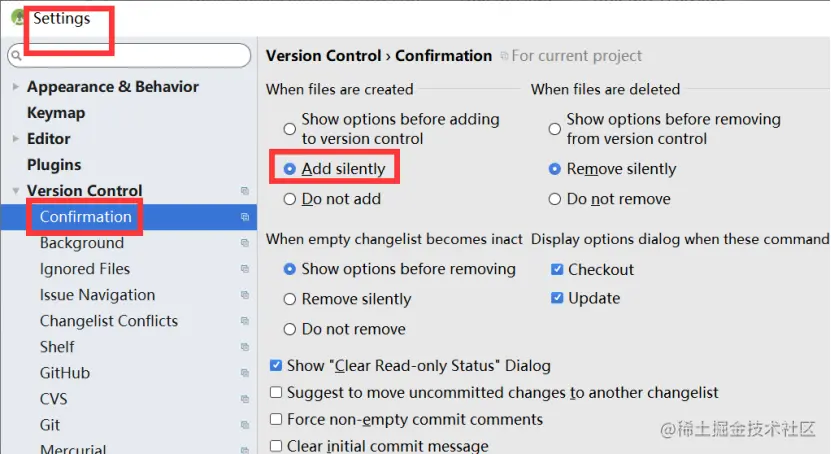Enable Force non-empty commit comments
Viewport: 831px width, 454px height.
pyautogui.click(x=276, y=420)
